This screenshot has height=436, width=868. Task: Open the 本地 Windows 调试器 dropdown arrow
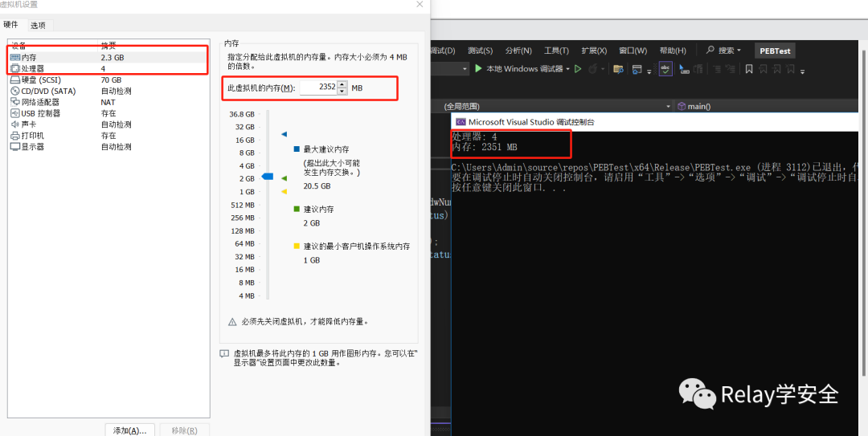pos(568,69)
